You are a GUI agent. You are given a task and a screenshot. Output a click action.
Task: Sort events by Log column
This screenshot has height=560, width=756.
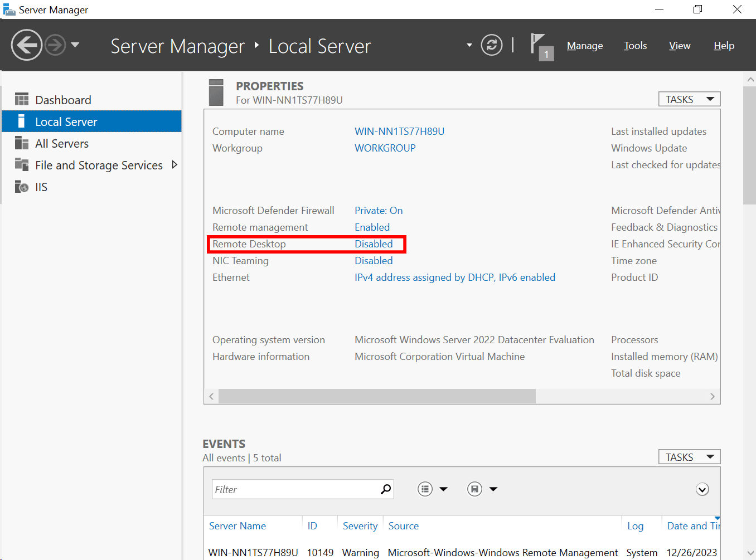(x=636, y=526)
